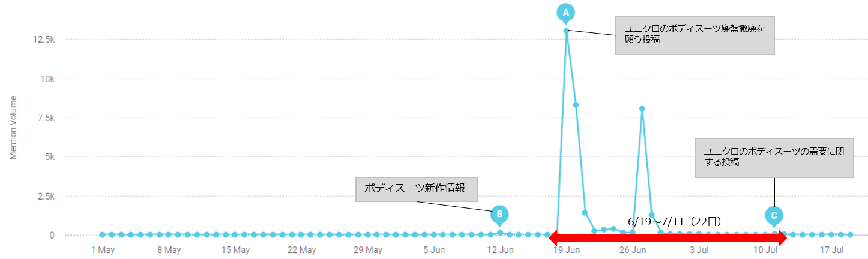Click the marker pin labeled B
This screenshot has width=868, height=259.
pos(499,215)
